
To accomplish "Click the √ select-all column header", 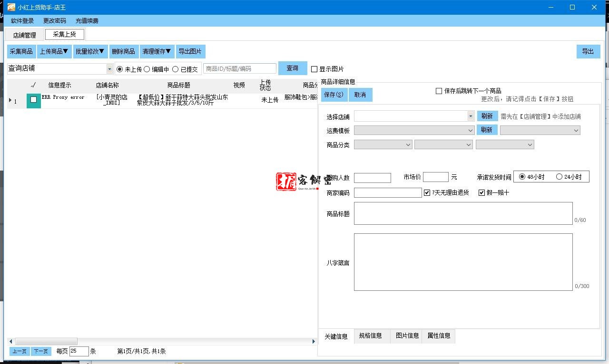I will (x=33, y=86).
